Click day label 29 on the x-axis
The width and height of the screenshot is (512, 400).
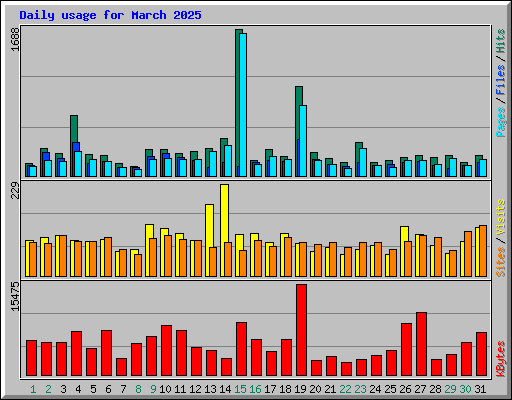point(450,389)
